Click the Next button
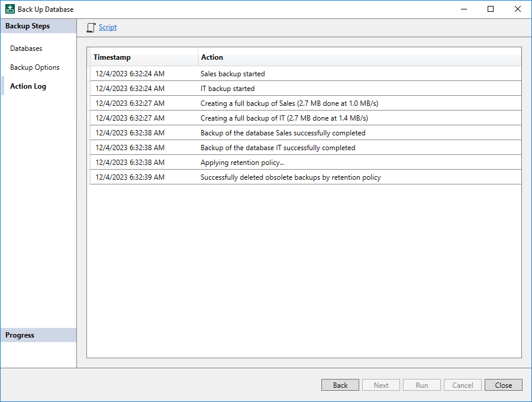532x402 pixels. [x=381, y=384]
